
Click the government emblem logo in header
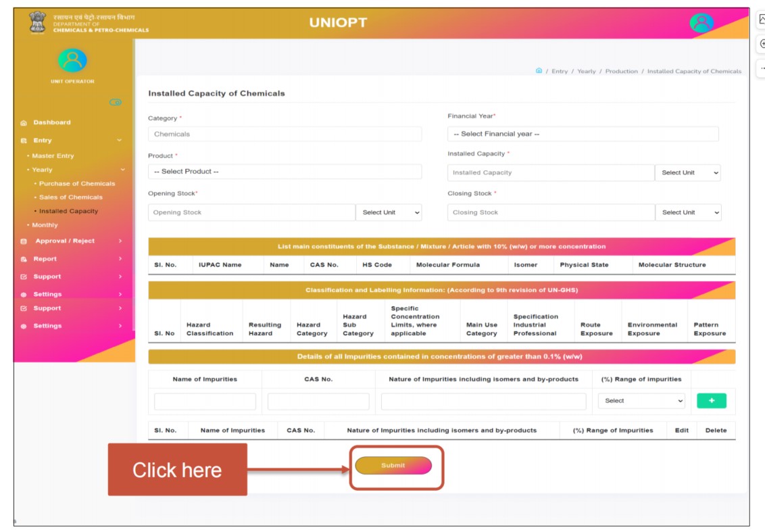click(37, 23)
